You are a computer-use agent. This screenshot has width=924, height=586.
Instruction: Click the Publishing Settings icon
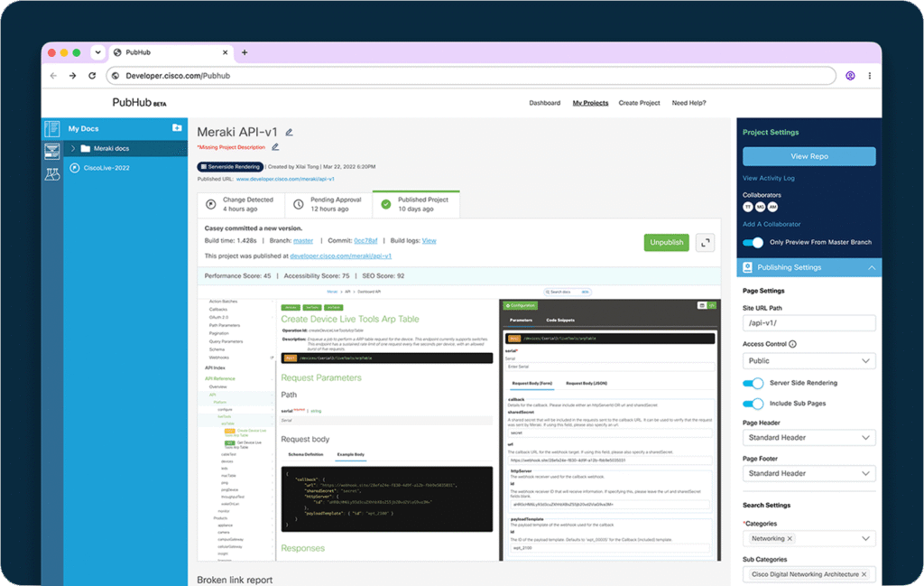click(x=747, y=267)
